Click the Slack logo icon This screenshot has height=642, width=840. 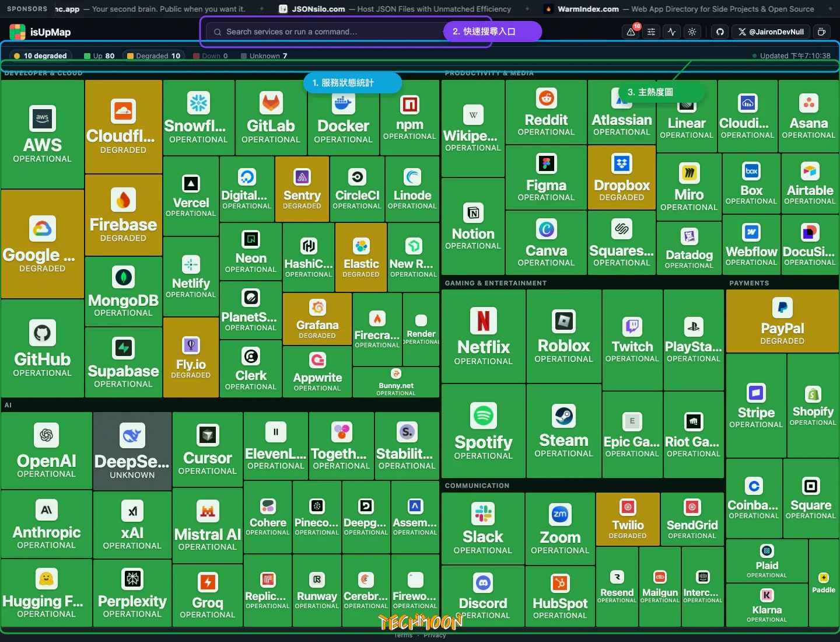click(483, 514)
